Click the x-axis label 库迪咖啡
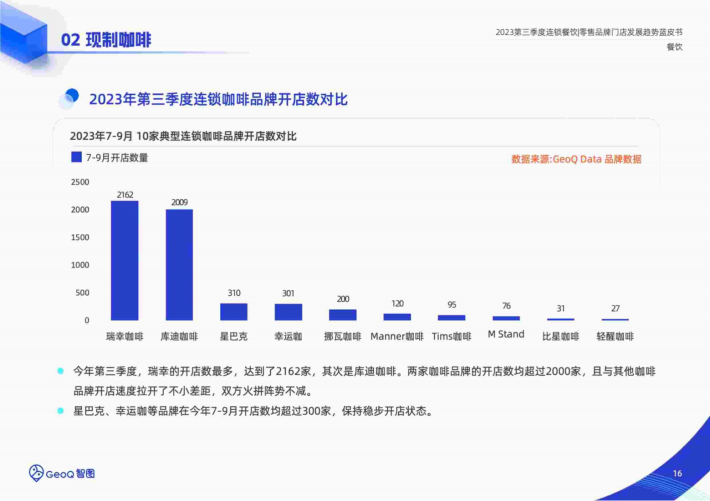The width and height of the screenshot is (710, 501). tap(179, 337)
